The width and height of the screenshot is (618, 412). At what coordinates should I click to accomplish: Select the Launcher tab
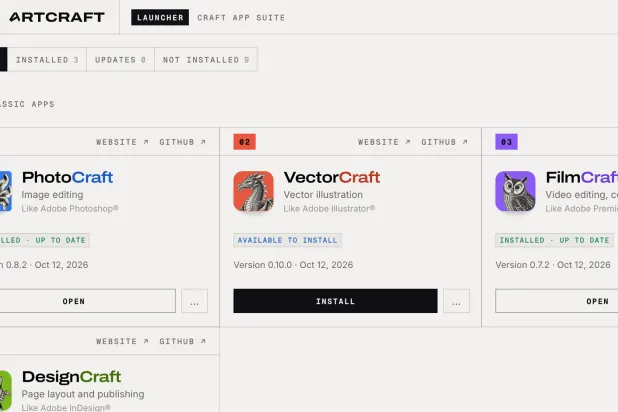(160, 17)
